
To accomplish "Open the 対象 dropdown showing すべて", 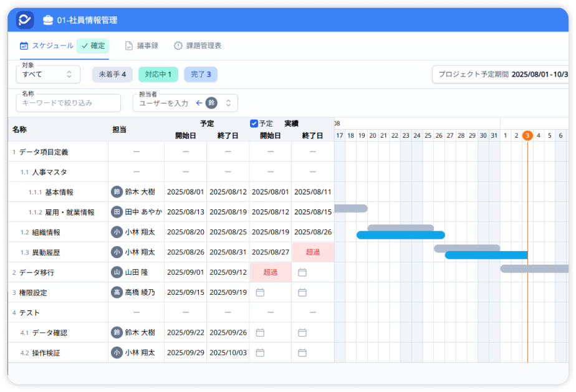I will tap(47, 74).
